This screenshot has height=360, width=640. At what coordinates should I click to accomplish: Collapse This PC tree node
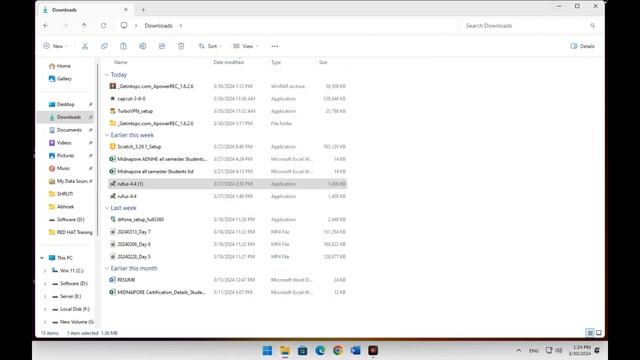click(x=42, y=258)
